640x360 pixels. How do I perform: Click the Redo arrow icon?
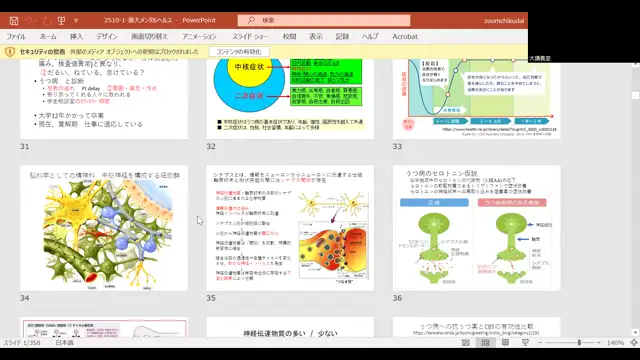(x=47, y=20)
